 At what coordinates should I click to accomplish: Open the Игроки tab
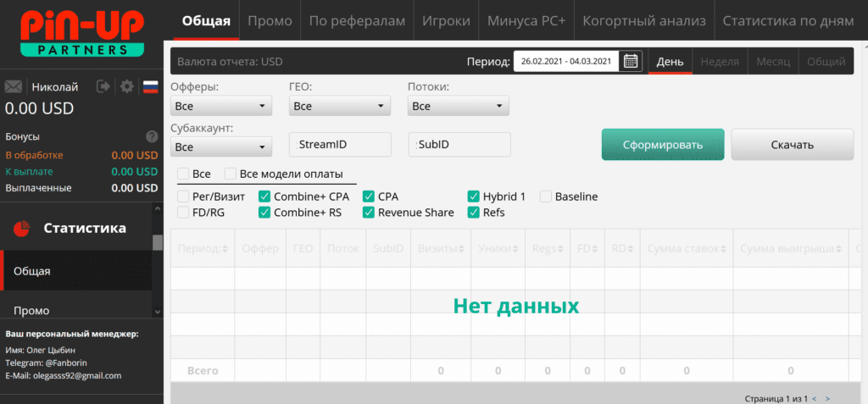click(446, 21)
